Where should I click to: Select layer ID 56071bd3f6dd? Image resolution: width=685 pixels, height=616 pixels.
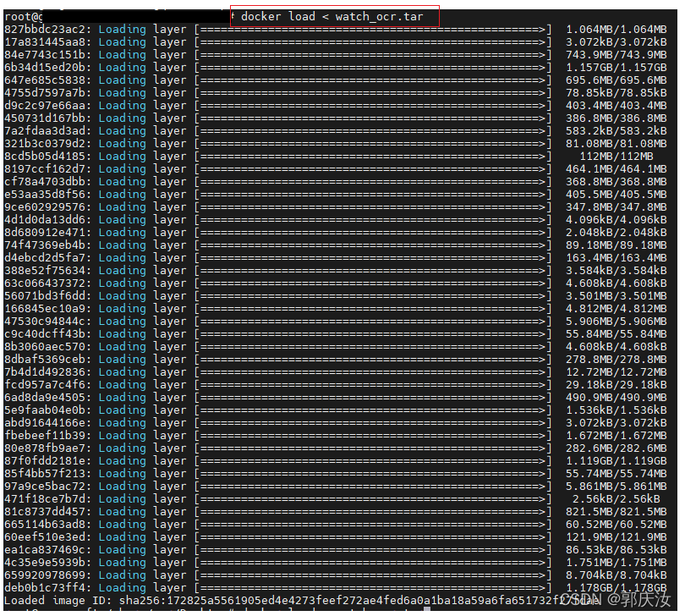pos(45,295)
